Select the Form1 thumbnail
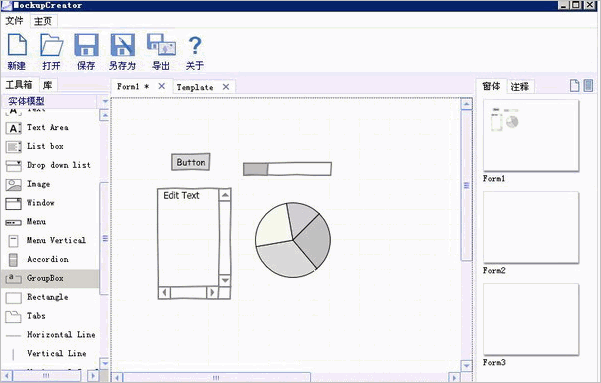The width and height of the screenshot is (601, 383). point(531,135)
